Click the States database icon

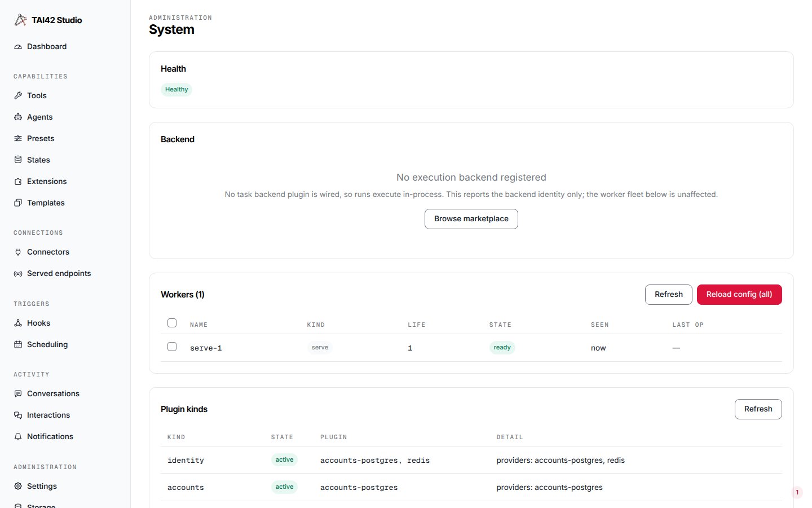[18, 160]
